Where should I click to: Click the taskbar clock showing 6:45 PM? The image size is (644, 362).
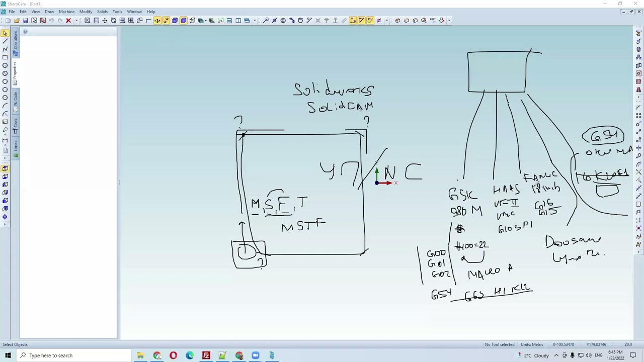616,355
